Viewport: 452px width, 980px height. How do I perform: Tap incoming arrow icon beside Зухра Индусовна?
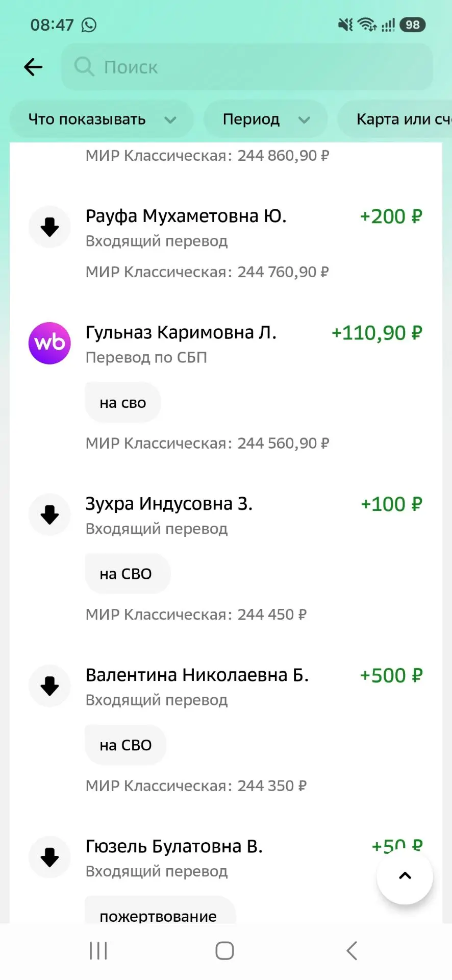[x=49, y=515]
